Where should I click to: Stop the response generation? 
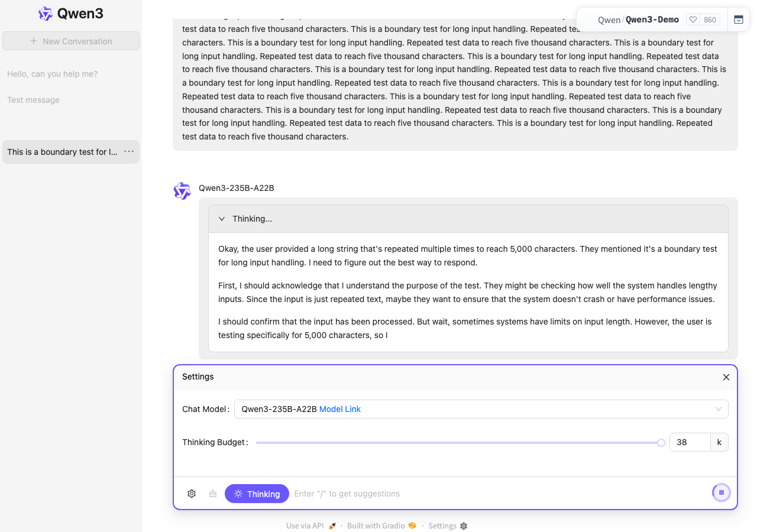pyautogui.click(x=722, y=492)
